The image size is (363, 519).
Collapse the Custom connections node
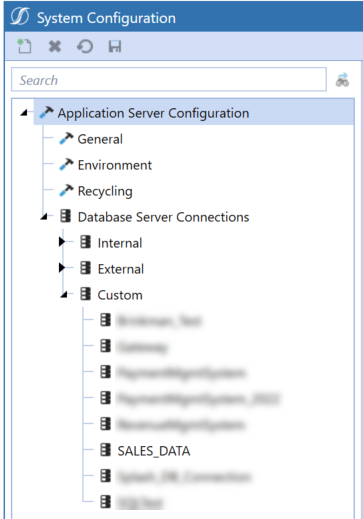tap(64, 295)
